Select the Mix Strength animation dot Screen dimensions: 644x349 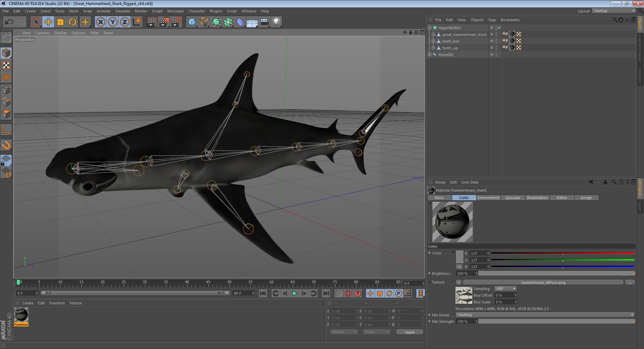(x=429, y=321)
